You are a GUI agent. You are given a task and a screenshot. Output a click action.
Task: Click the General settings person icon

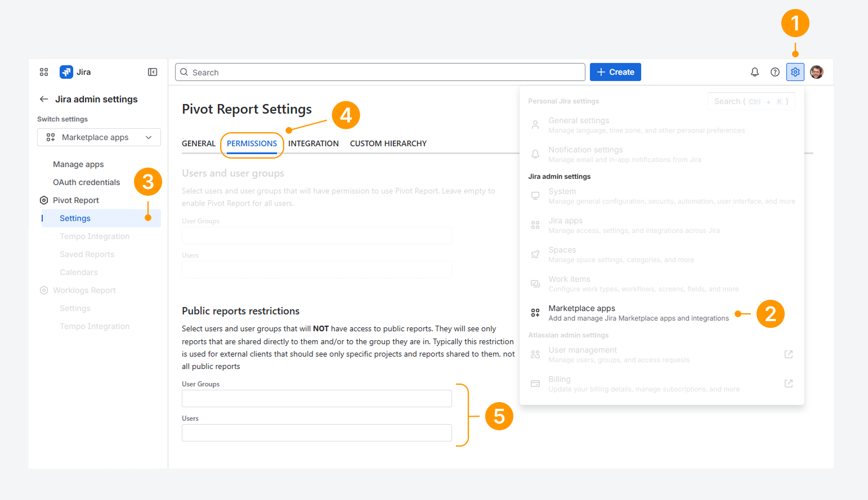(535, 125)
